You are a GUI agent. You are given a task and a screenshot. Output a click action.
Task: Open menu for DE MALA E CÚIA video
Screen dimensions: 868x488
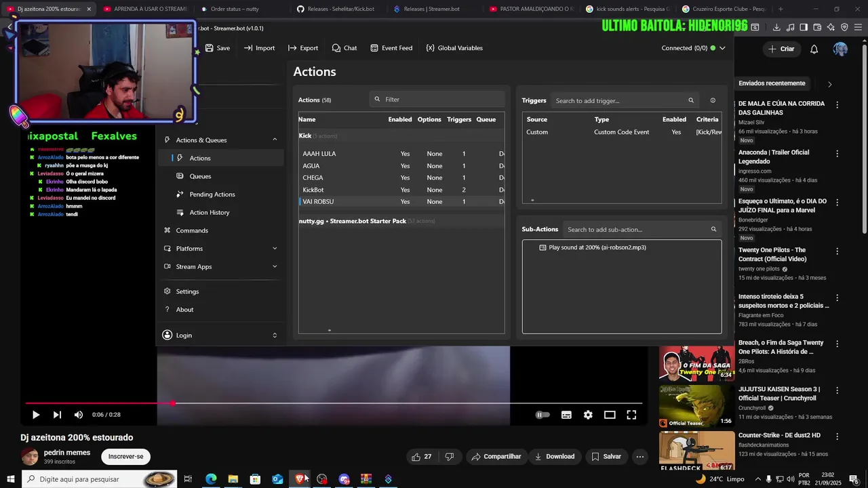click(837, 105)
